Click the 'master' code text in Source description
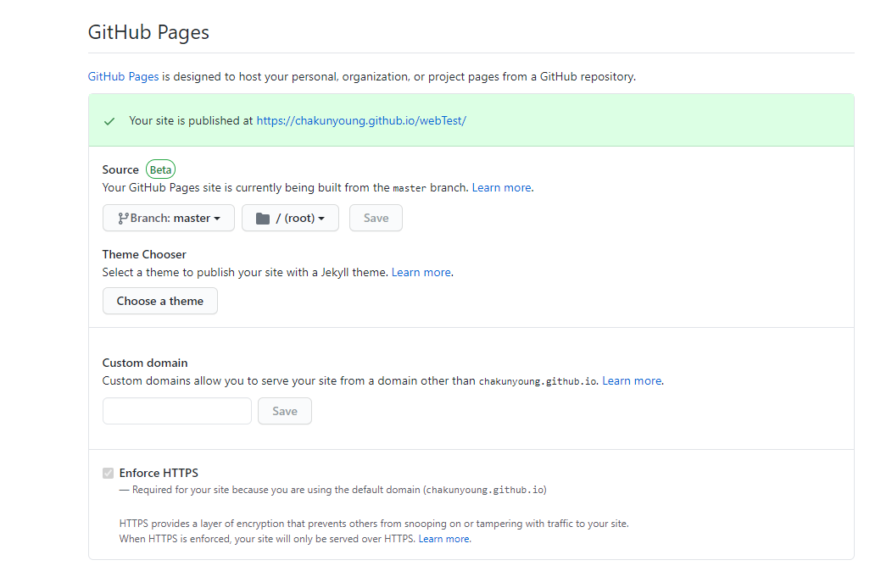This screenshot has height=588, width=892. click(410, 188)
